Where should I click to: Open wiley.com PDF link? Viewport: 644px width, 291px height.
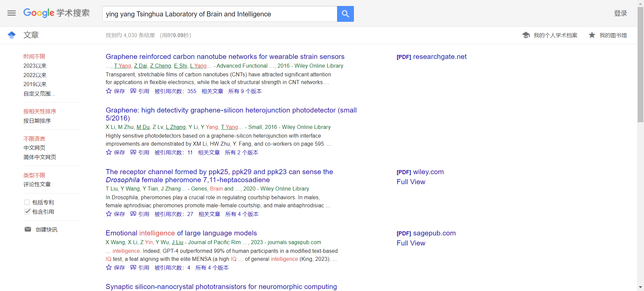[x=420, y=172]
